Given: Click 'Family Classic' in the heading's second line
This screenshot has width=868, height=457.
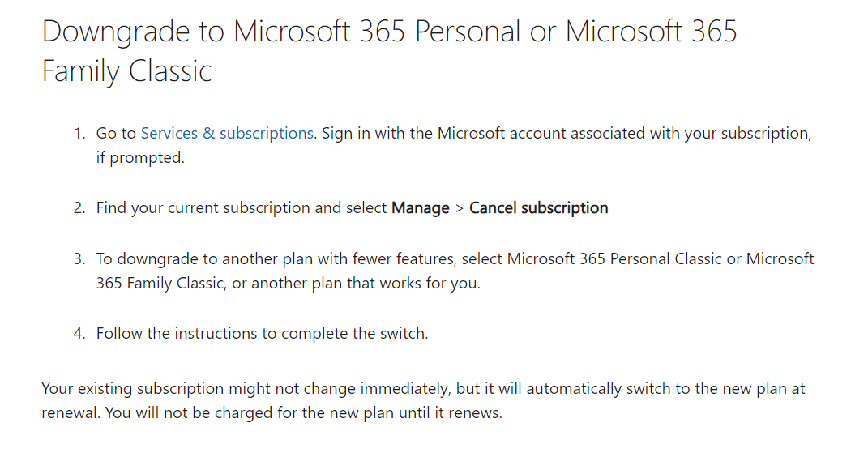Looking at the screenshot, I should pos(126,70).
